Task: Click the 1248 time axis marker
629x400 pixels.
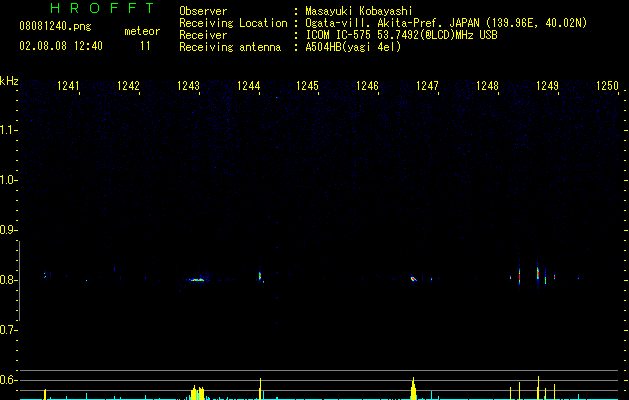Action: (487, 85)
